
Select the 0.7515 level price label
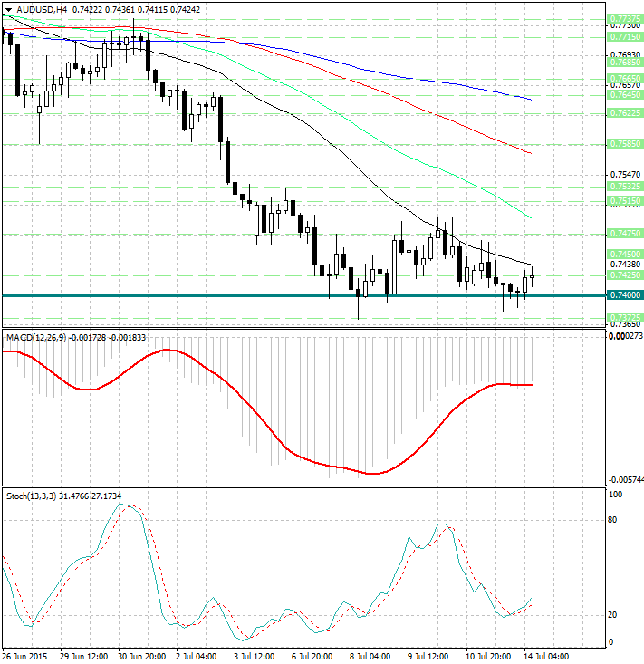coord(625,200)
